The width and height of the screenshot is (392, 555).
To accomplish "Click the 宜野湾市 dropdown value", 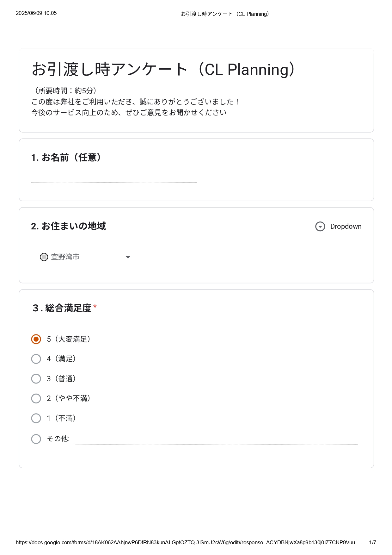I will point(65,257).
